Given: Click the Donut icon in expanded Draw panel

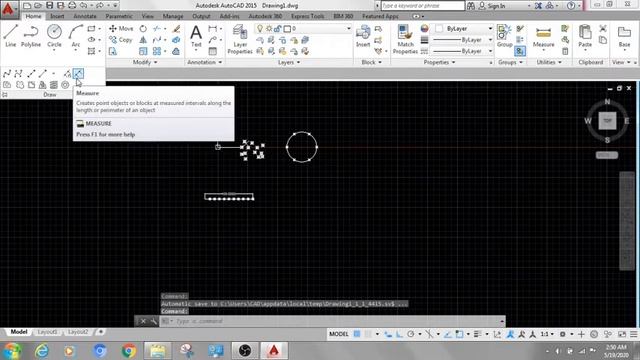Looking at the screenshot, I should 65,85.
